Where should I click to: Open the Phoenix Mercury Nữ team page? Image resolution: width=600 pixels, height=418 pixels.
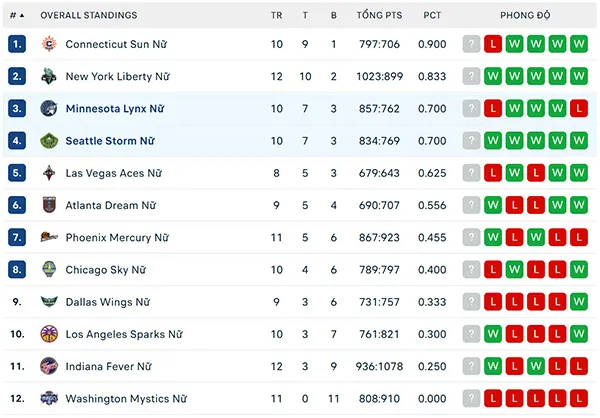point(117,237)
